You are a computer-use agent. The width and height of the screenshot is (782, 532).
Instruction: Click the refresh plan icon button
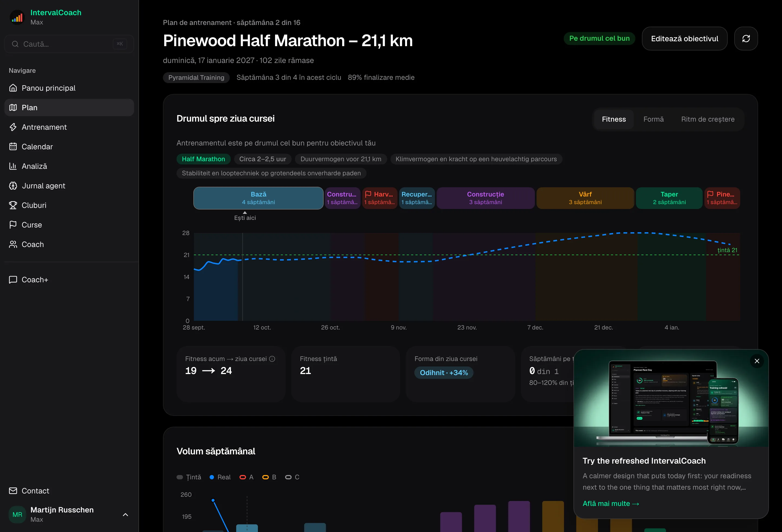pos(746,39)
